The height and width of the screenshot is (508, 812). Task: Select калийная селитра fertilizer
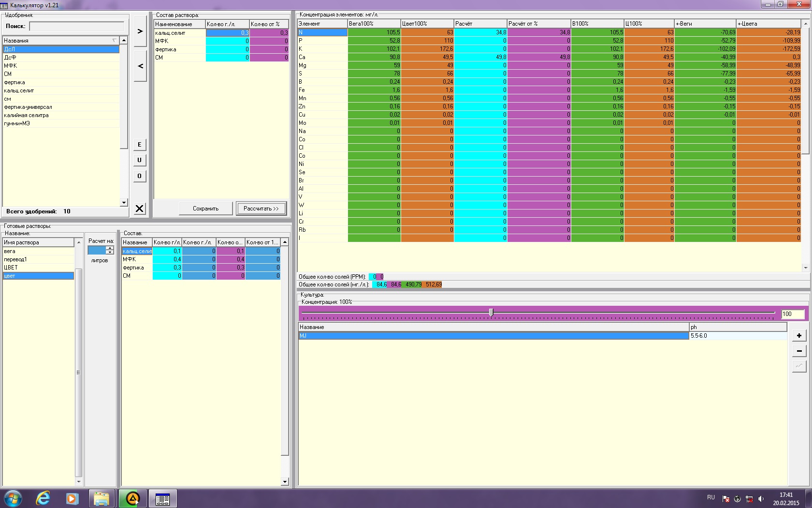pos(61,115)
